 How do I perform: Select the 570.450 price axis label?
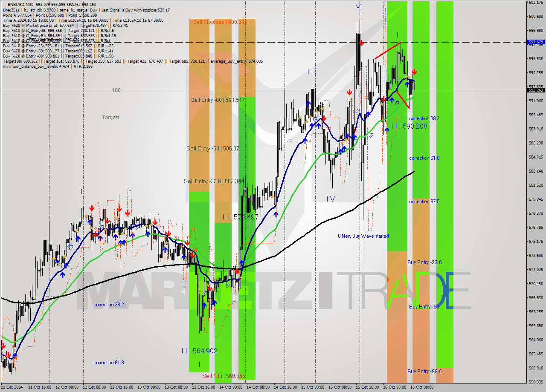(x=536, y=284)
